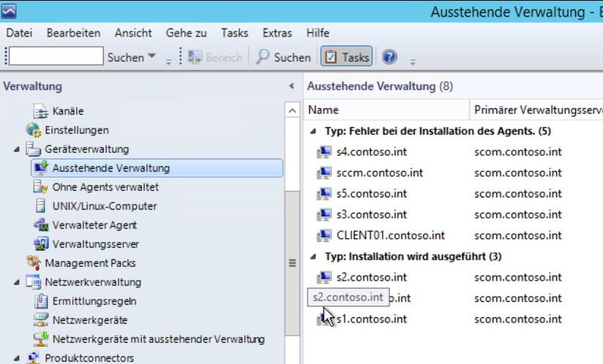The image size is (603, 364).
Task: Open the Gehe zu menu
Action: coord(186,33)
